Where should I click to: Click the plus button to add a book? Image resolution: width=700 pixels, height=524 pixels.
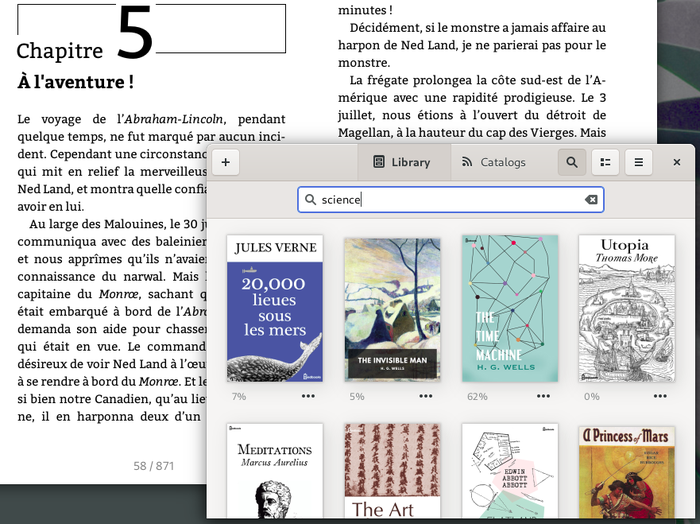point(225,162)
